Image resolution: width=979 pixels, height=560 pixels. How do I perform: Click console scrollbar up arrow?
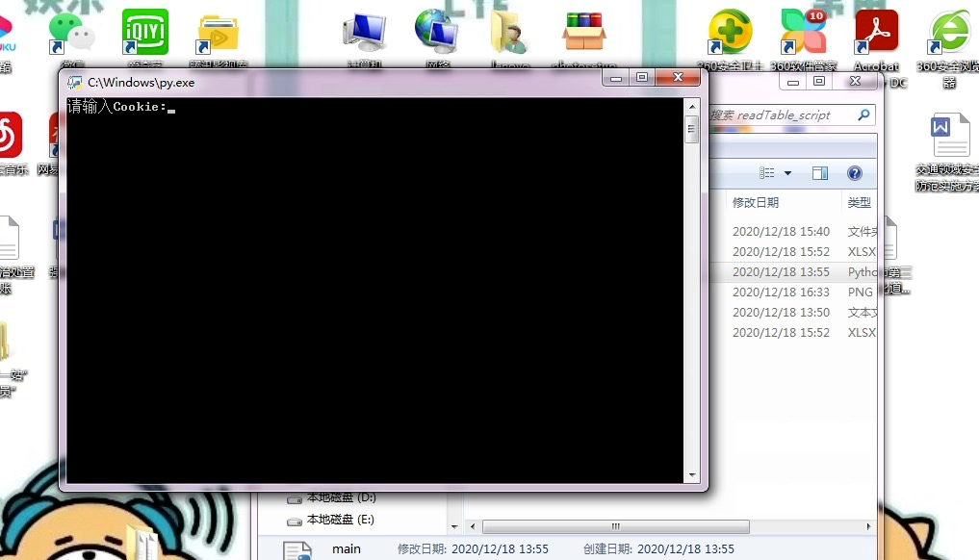pyautogui.click(x=692, y=106)
